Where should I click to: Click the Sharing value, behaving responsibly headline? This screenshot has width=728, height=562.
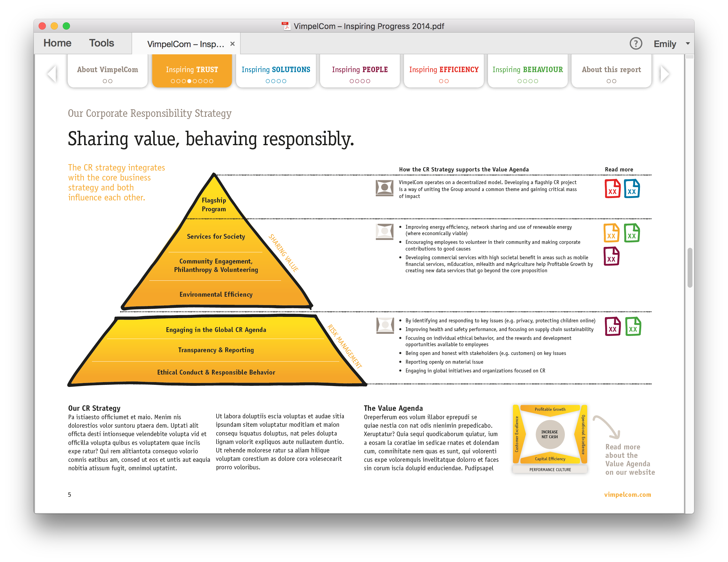point(211,139)
